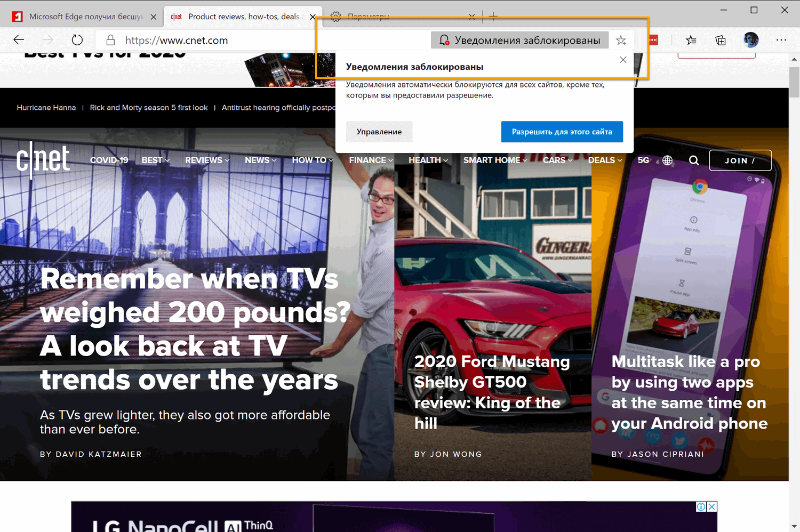Click inside the address bar
Image resolution: width=800 pixels, height=532 pixels.
pos(213,40)
